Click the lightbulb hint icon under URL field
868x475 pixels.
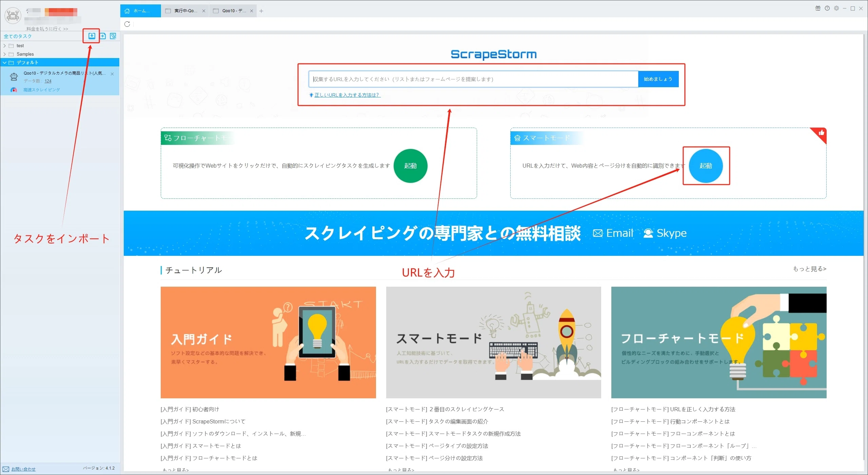click(x=311, y=95)
